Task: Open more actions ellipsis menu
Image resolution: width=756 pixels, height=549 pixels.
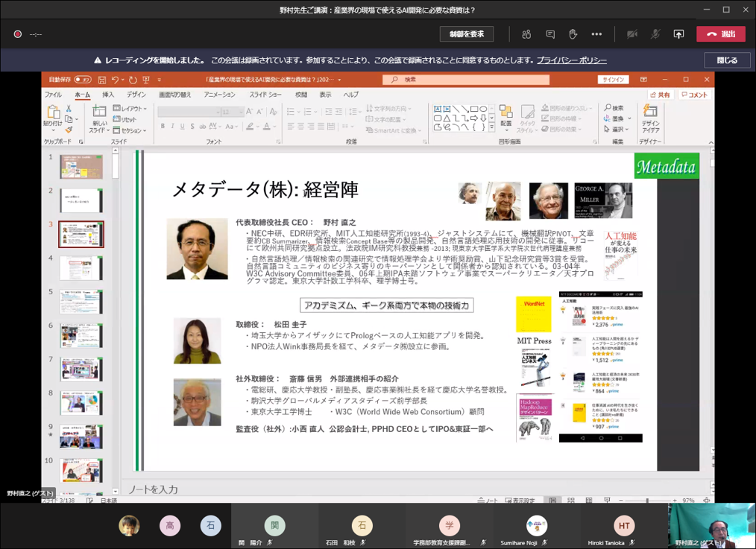Action: (x=596, y=34)
